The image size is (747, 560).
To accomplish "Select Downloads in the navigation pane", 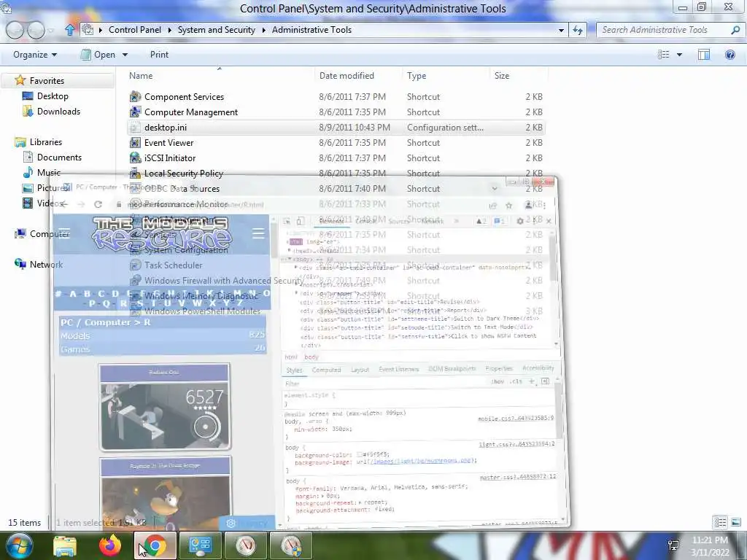I will pyautogui.click(x=58, y=112).
